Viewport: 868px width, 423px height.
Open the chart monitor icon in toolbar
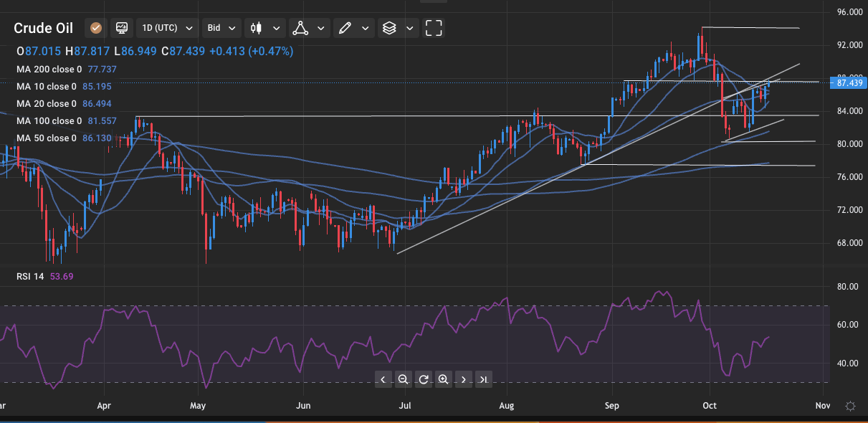click(x=122, y=28)
